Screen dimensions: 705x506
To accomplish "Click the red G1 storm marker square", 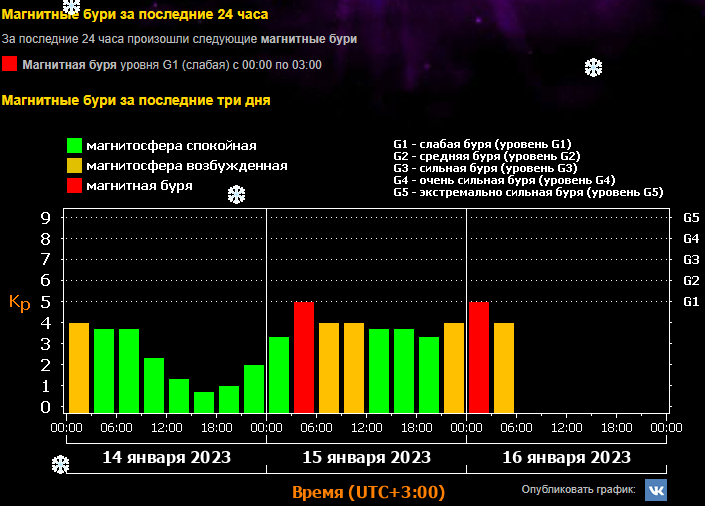I will pos(9,64).
